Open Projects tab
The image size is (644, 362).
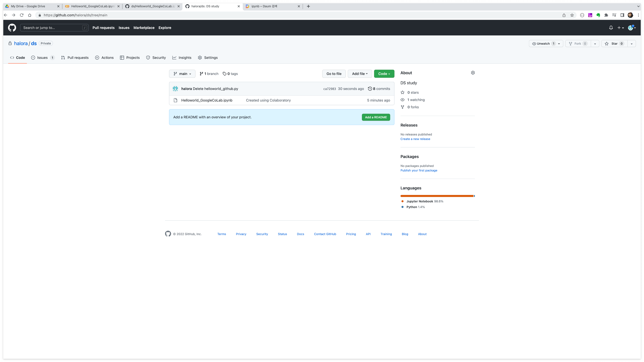coord(130,58)
